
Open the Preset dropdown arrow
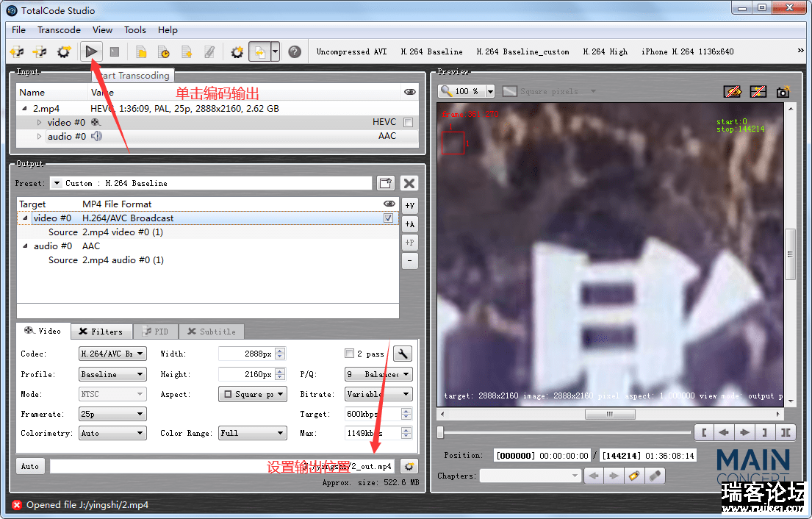pos(57,183)
